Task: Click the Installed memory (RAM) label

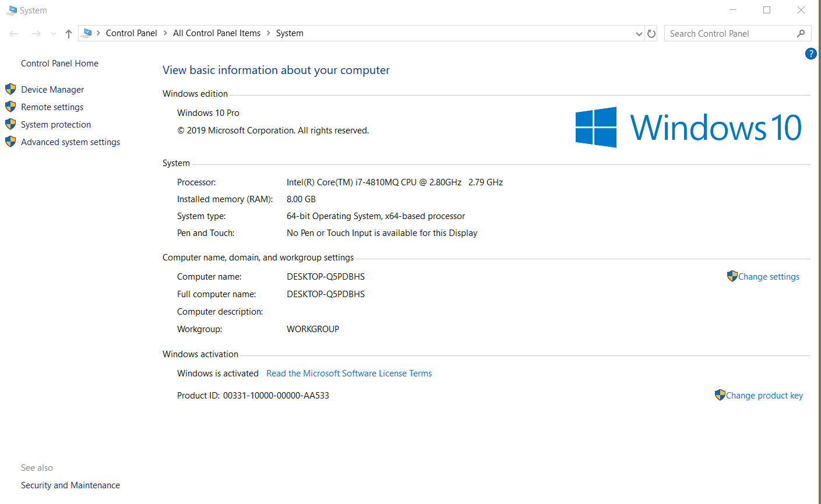Action: coord(225,199)
